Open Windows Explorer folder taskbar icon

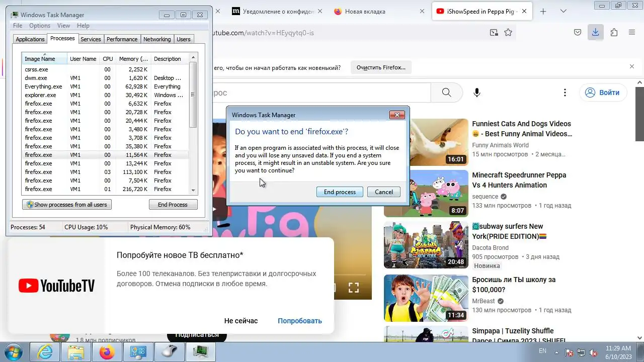point(76,352)
